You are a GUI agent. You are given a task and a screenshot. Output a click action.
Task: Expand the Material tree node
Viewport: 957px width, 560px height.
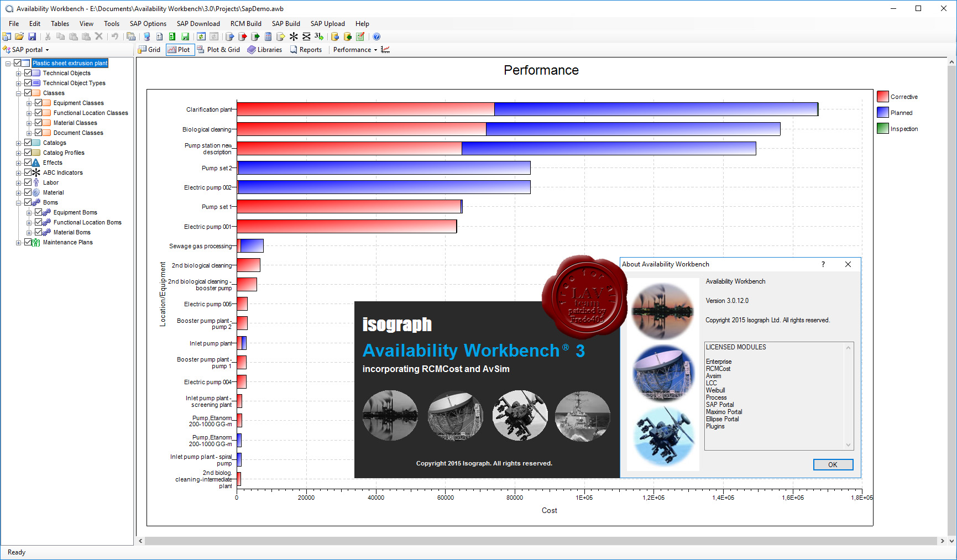(x=19, y=193)
